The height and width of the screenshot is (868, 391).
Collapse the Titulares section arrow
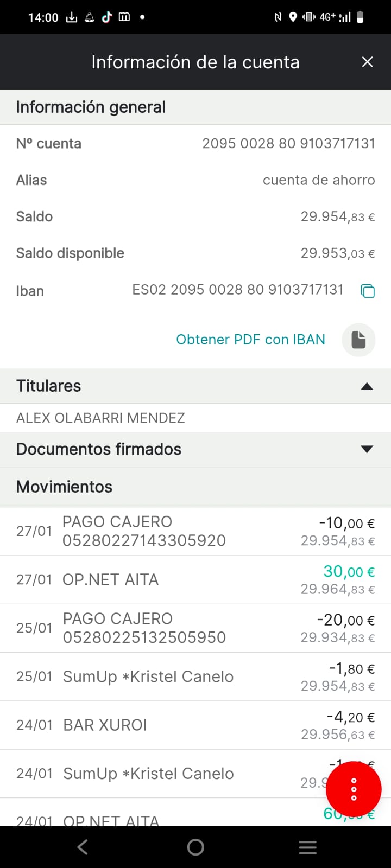pyautogui.click(x=367, y=386)
